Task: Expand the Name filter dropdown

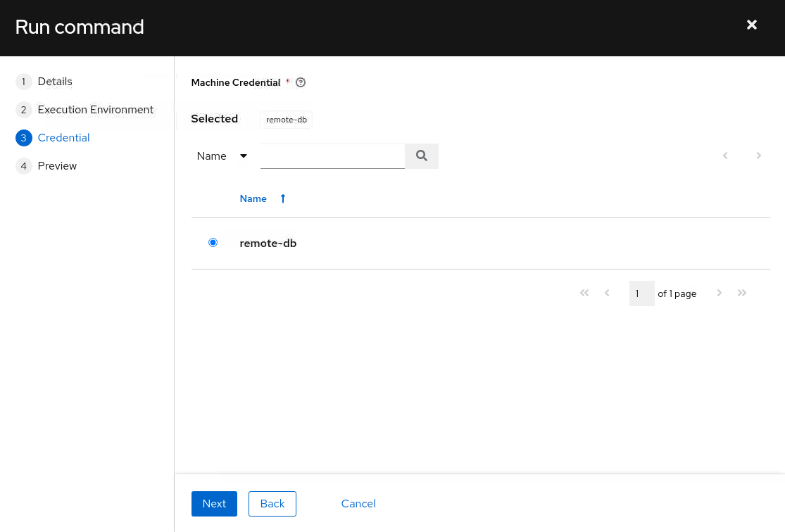Action: pyautogui.click(x=222, y=156)
